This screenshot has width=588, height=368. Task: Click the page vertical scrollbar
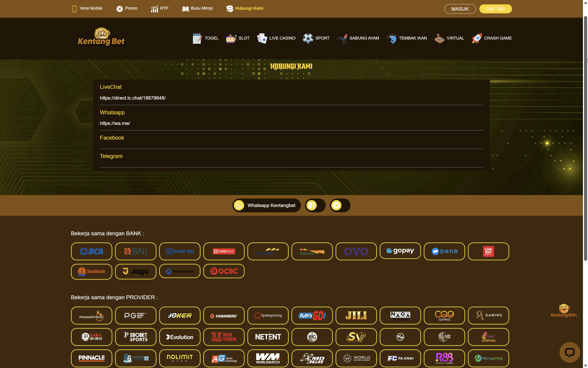click(585, 139)
